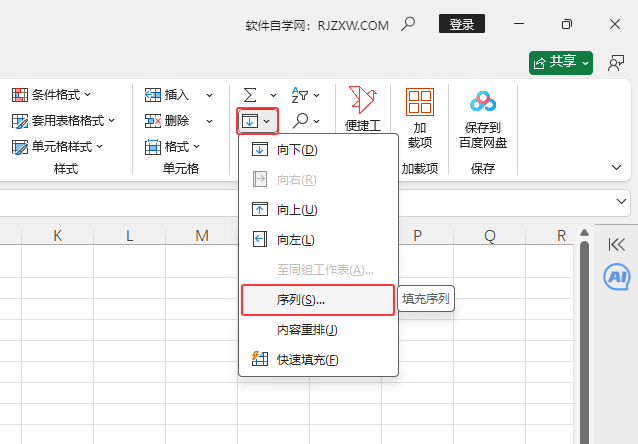Expand Conditional Formatting (条件格式) dropdown
Image resolution: width=638 pixels, height=444 pixels.
point(51,95)
